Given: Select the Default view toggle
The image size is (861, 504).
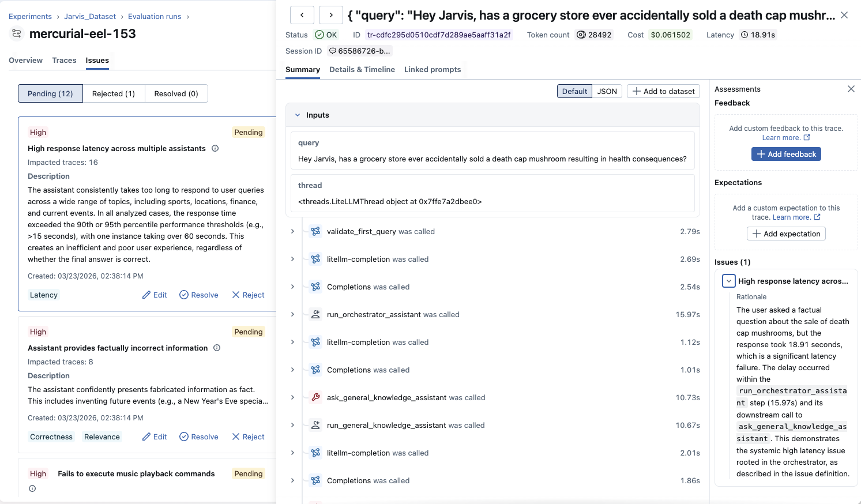Looking at the screenshot, I should [x=574, y=91].
